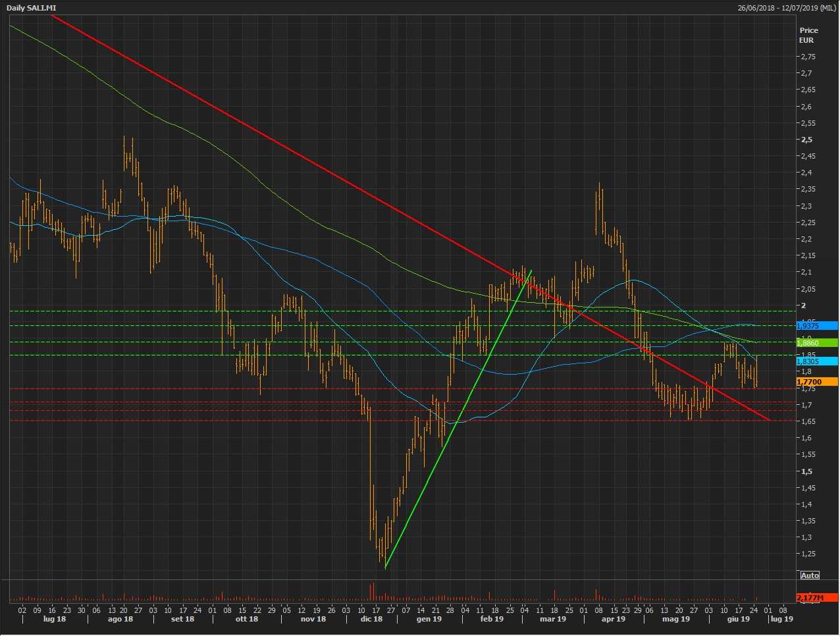Click the 1,5 price axis tick label
840x636 pixels.
(x=806, y=471)
